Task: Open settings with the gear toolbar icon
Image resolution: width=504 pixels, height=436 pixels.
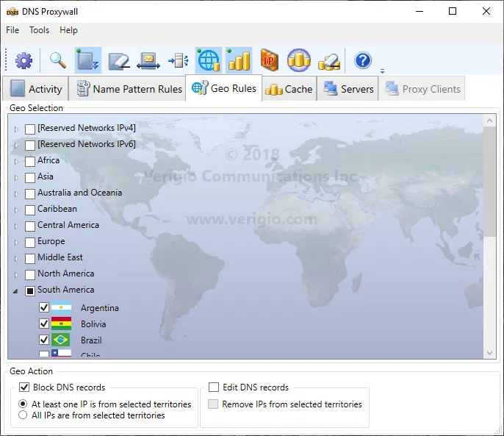Action: (x=24, y=60)
